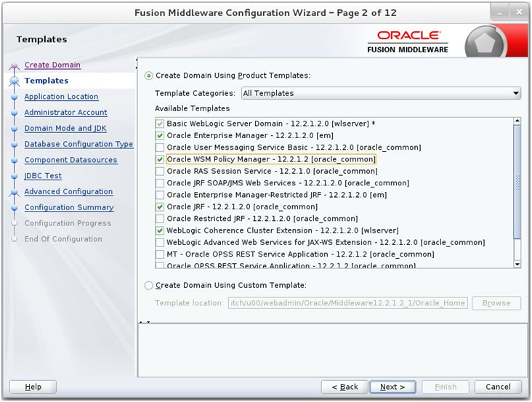Open Advanced Configuration step
Screen dimensions: 532x402
(x=68, y=192)
